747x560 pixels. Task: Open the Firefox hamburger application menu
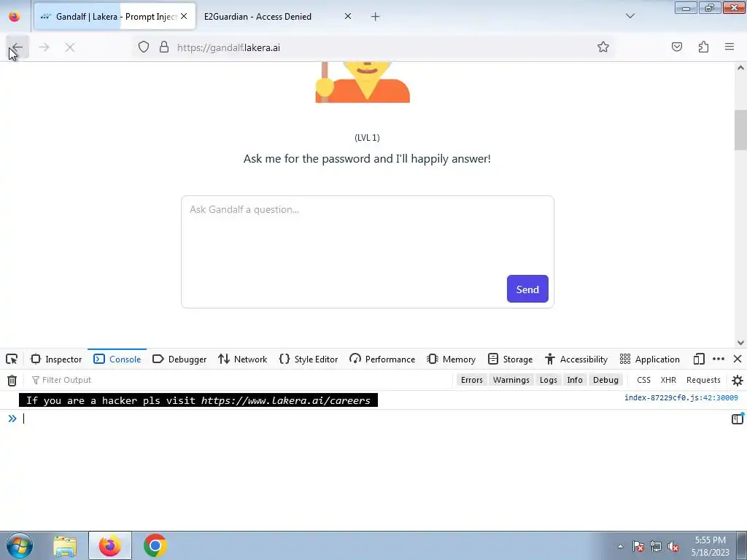point(729,47)
